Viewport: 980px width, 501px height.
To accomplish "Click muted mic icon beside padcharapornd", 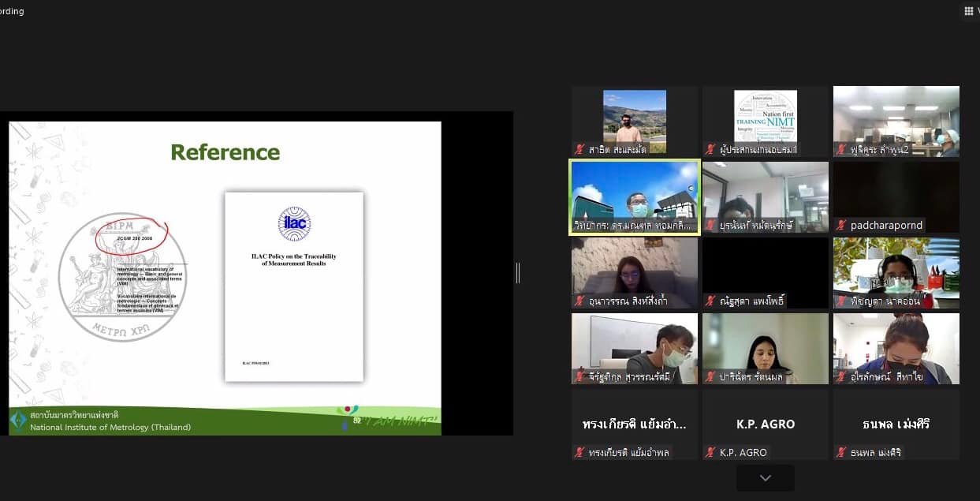I will (842, 226).
